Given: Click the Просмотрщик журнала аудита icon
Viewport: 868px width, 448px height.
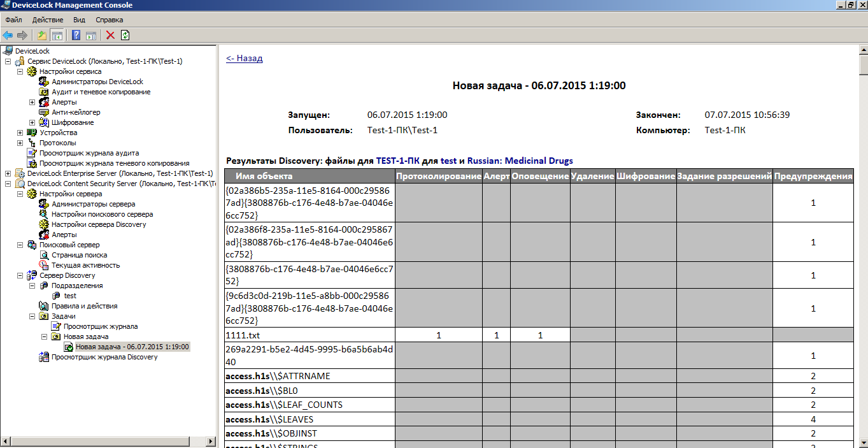Looking at the screenshot, I should tap(32, 153).
